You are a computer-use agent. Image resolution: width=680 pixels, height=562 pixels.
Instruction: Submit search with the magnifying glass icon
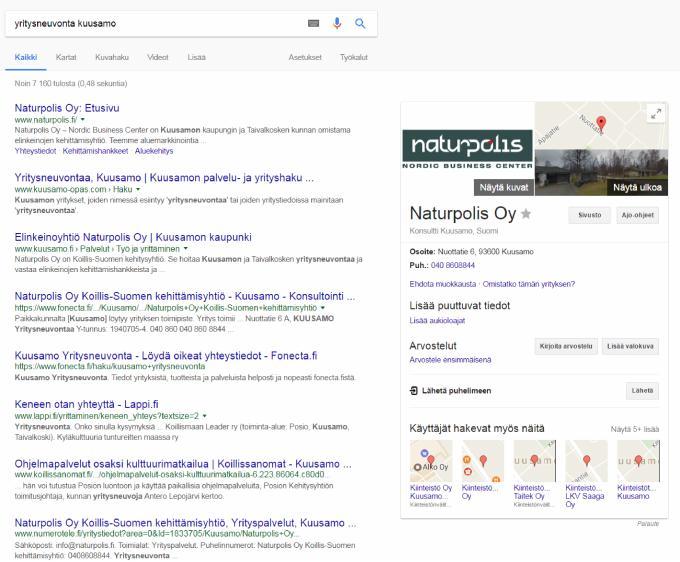click(360, 23)
